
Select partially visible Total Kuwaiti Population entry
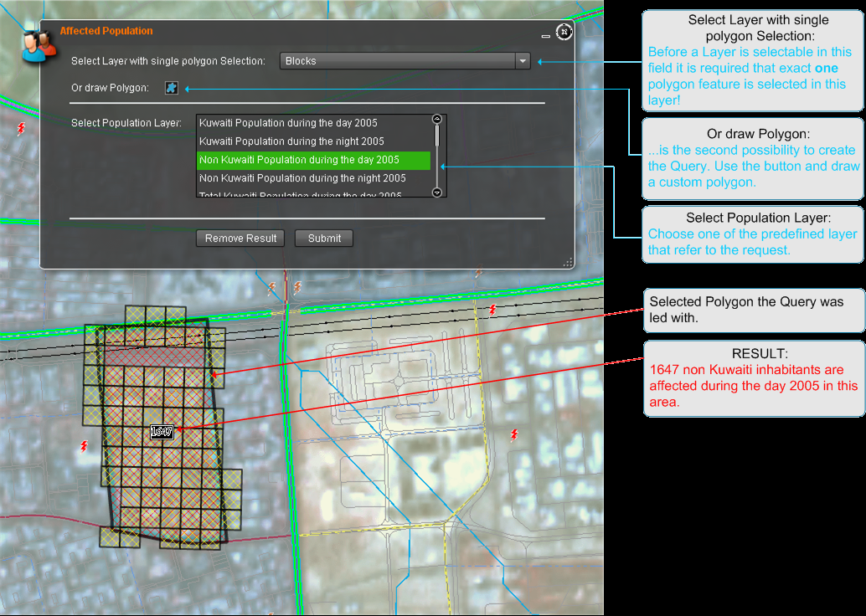click(x=300, y=195)
